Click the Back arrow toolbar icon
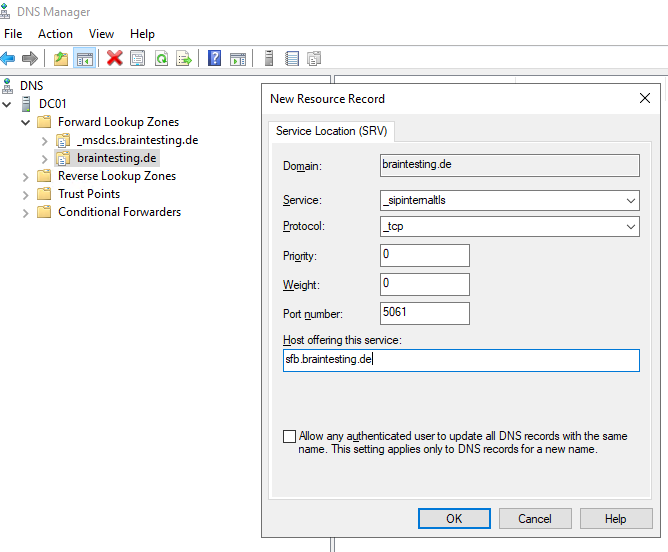The width and height of the screenshot is (668, 552). [x=9, y=59]
